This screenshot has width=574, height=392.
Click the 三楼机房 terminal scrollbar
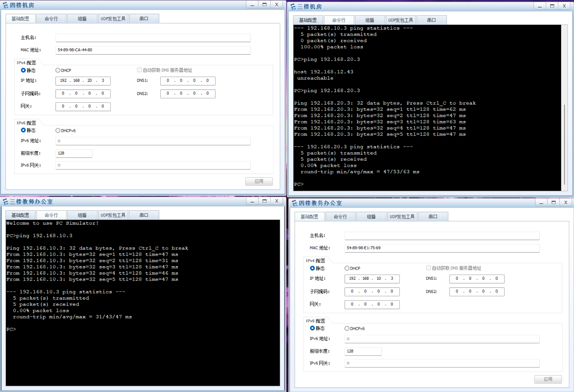(x=564, y=144)
